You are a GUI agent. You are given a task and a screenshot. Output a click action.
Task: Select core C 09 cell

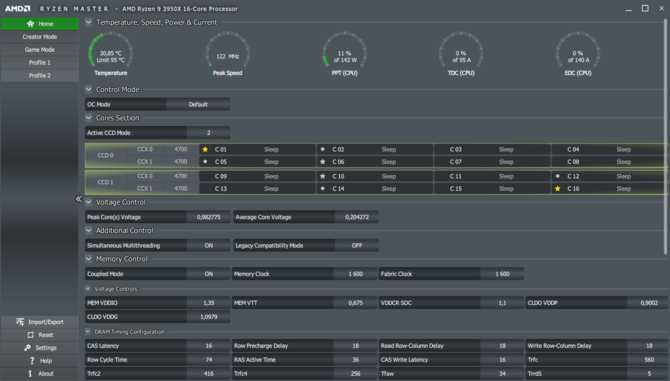(257, 176)
